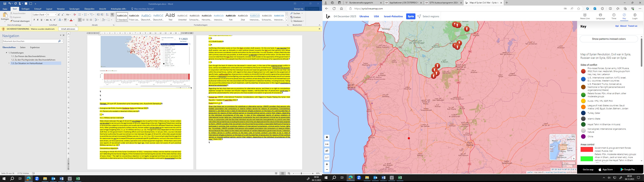Click the clear formatting eraser icon
644x182 pixels.
[74, 14]
